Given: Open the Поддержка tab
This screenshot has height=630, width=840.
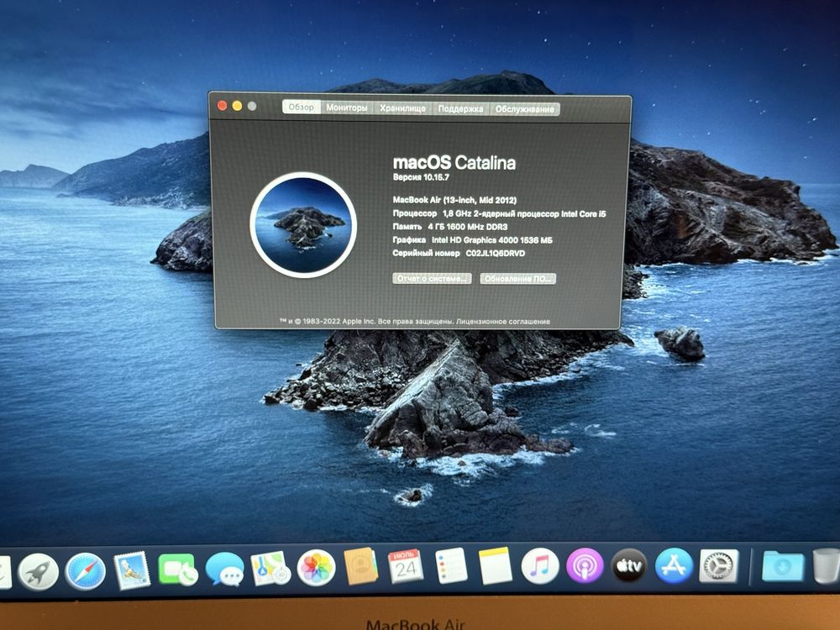Looking at the screenshot, I should [460, 108].
